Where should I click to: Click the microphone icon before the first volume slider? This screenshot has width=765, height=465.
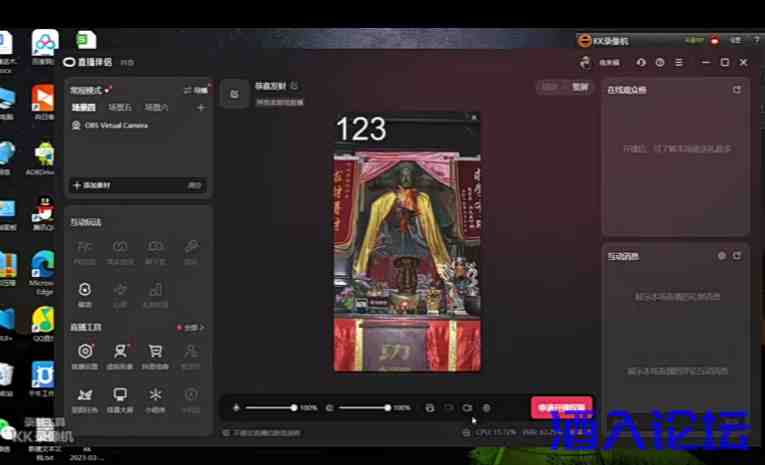[x=236, y=407]
